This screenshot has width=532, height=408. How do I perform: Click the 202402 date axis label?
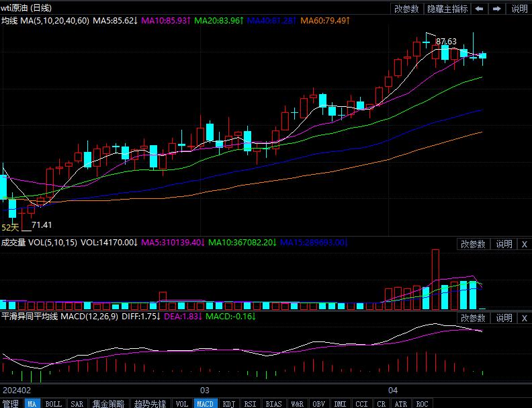pyautogui.click(x=17, y=391)
